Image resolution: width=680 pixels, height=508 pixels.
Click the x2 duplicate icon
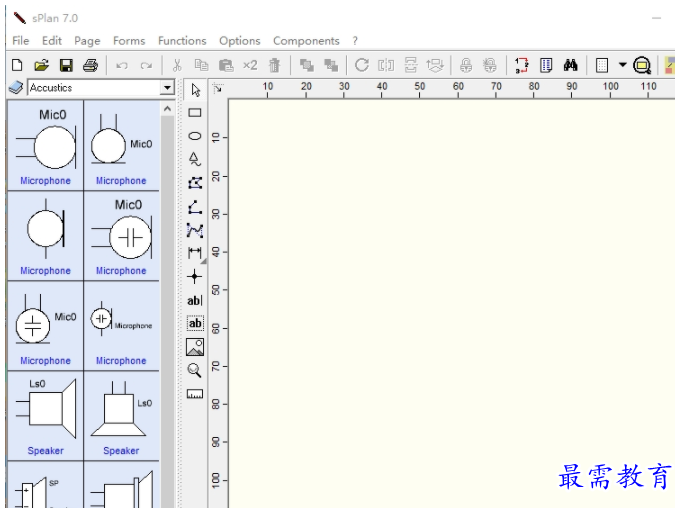click(250, 66)
